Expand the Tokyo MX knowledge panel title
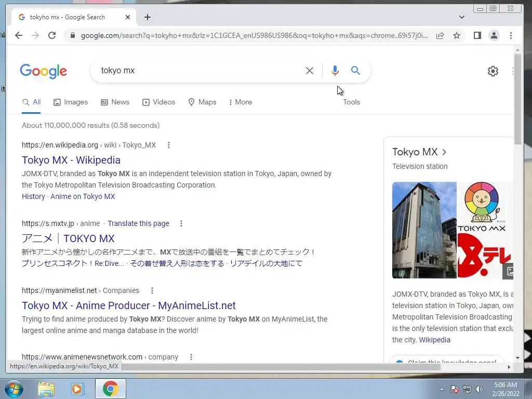Viewport: 532px width, 399px height. [419, 152]
